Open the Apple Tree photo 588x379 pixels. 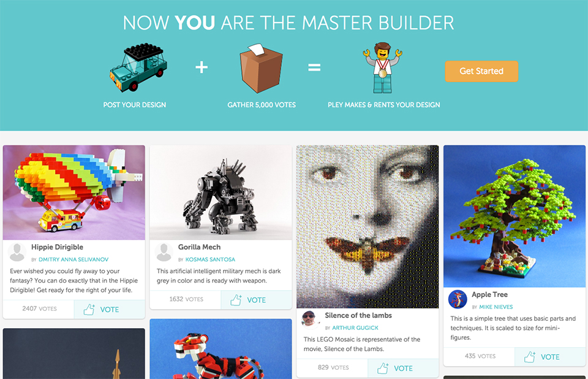click(514, 216)
